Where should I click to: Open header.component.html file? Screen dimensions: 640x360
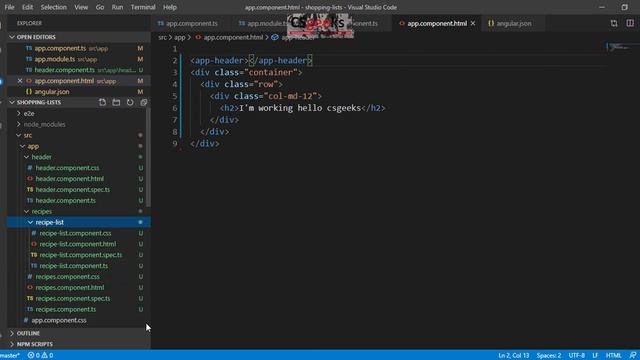click(69, 179)
